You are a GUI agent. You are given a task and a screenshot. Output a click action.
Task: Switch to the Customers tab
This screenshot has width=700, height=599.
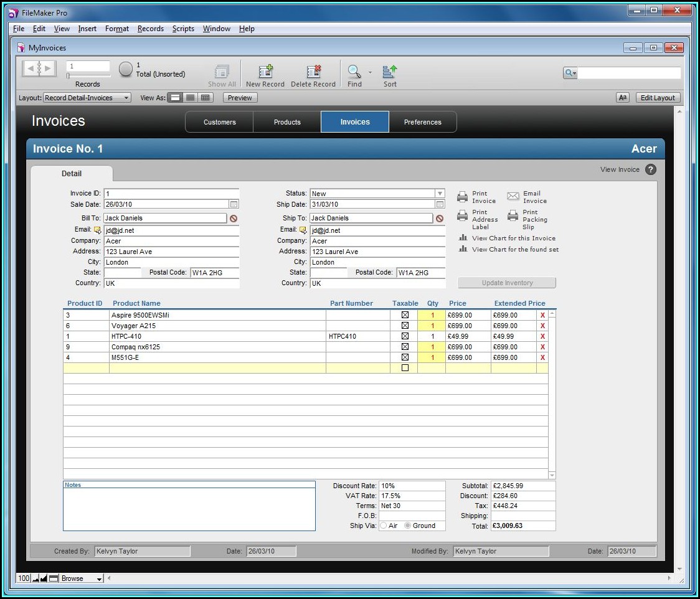pyautogui.click(x=219, y=122)
